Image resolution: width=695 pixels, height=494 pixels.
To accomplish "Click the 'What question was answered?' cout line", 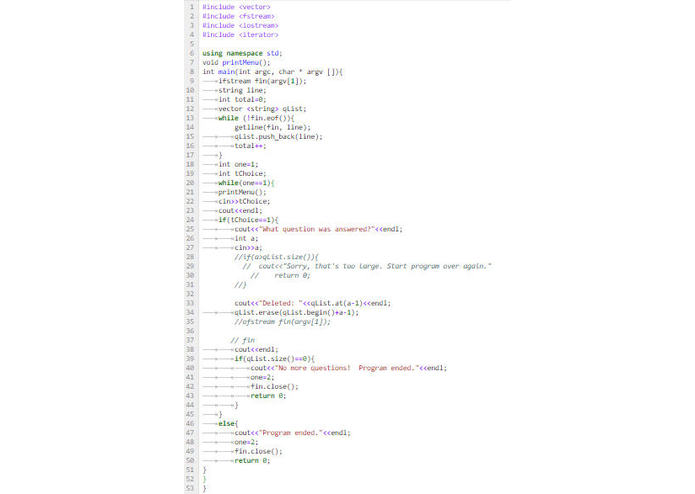I will click(319, 229).
